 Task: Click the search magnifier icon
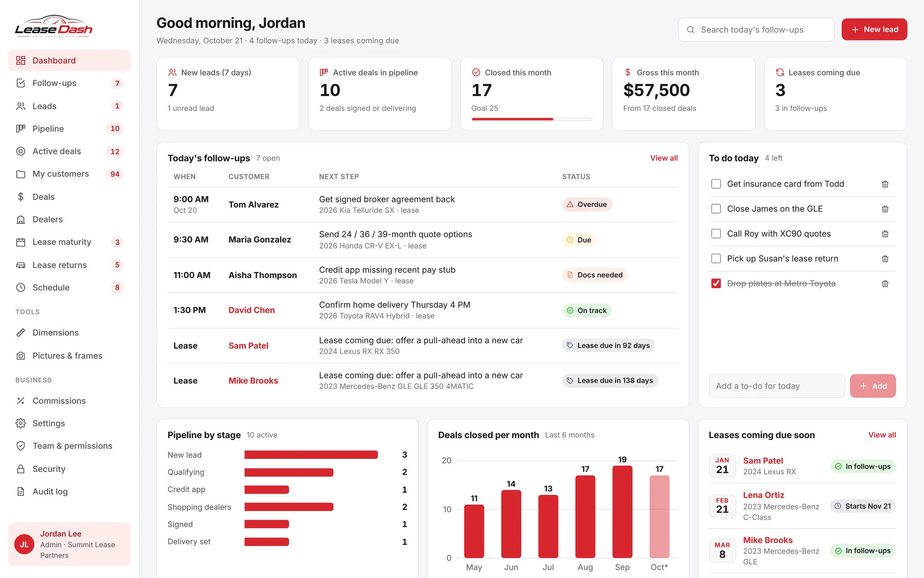click(x=691, y=30)
